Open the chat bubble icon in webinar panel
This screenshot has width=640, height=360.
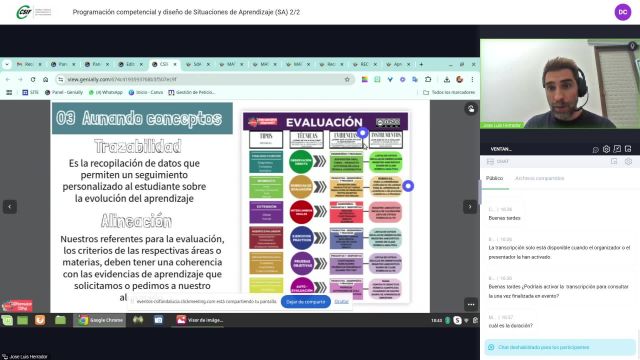tap(596, 149)
